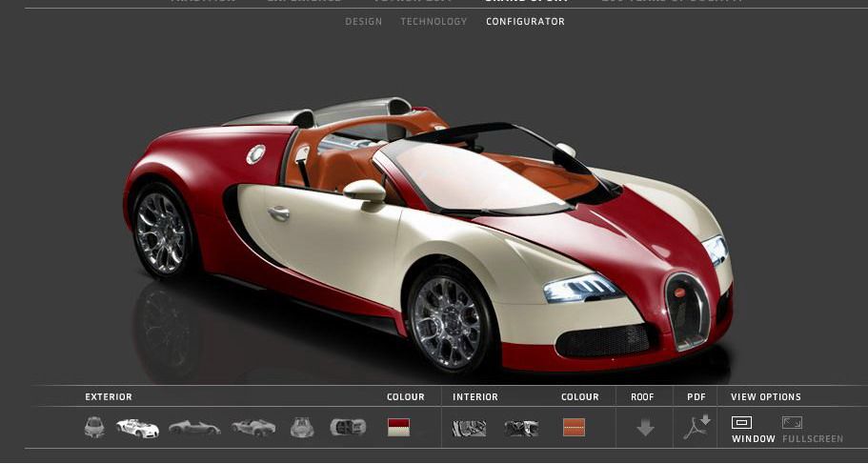
Task: Open the Technology sub-tab
Action: [434, 22]
